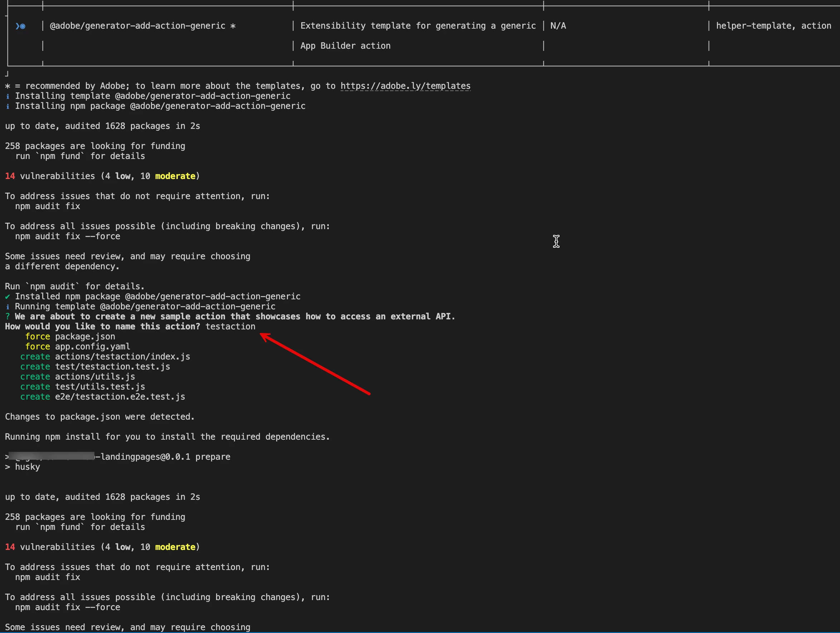The width and height of the screenshot is (840, 633).
Task: Click the "N/A" table cell
Action: 558,26
